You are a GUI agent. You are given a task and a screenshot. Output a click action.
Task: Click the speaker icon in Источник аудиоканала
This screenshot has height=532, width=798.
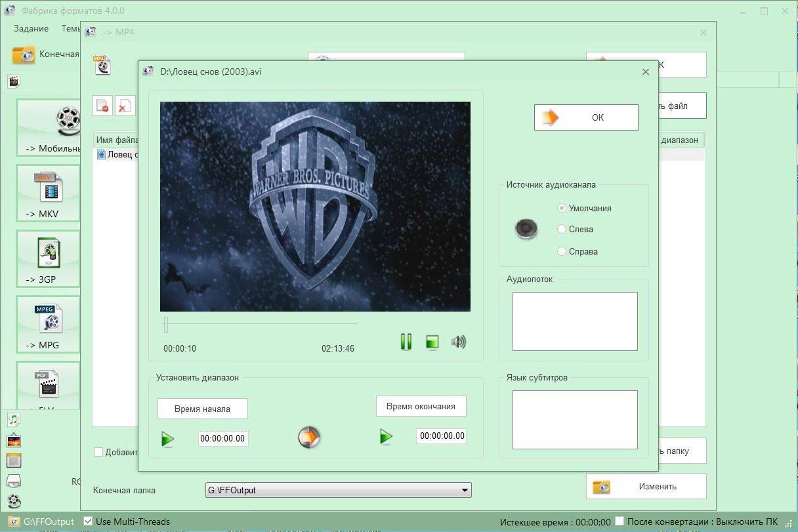[526, 228]
